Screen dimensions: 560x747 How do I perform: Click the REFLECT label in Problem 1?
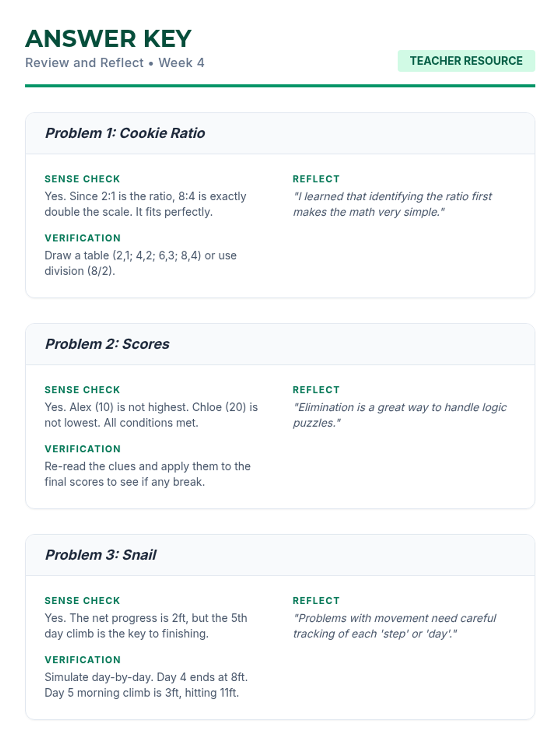(316, 179)
